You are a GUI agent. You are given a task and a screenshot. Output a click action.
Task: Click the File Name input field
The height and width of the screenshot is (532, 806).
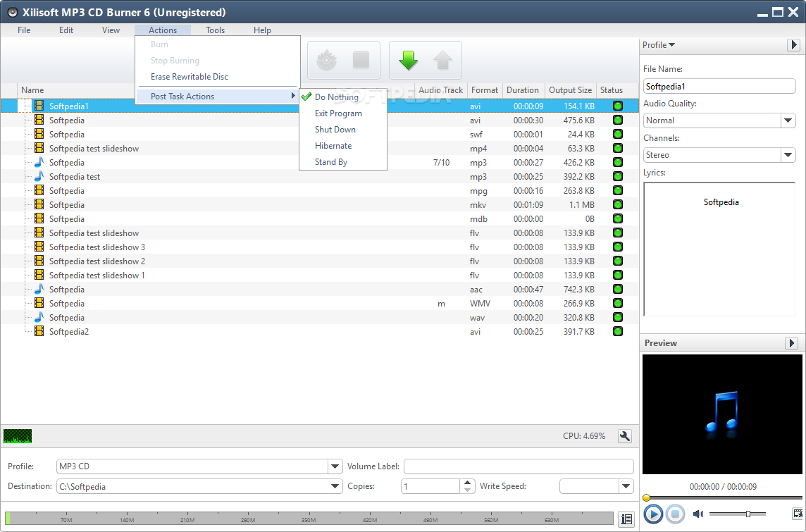(719, 87)
